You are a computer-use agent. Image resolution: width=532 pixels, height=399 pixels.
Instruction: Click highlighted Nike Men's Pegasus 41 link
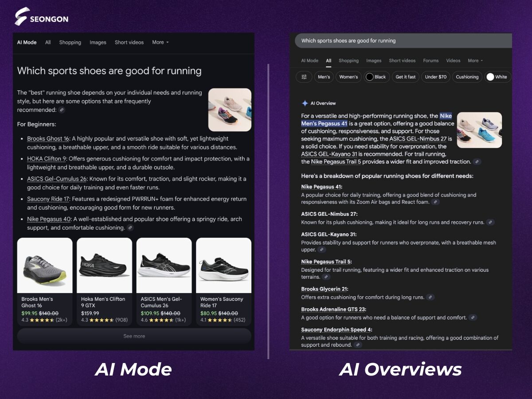click(376, 120)
